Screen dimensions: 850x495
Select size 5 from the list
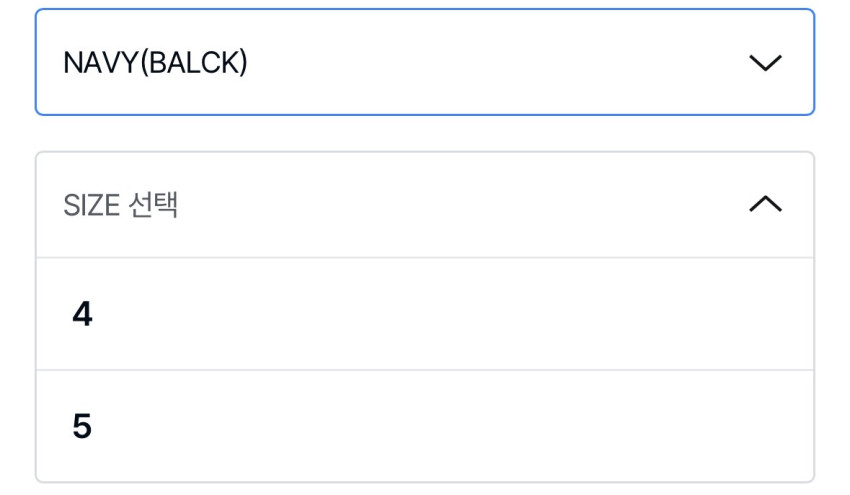(425, 427)
